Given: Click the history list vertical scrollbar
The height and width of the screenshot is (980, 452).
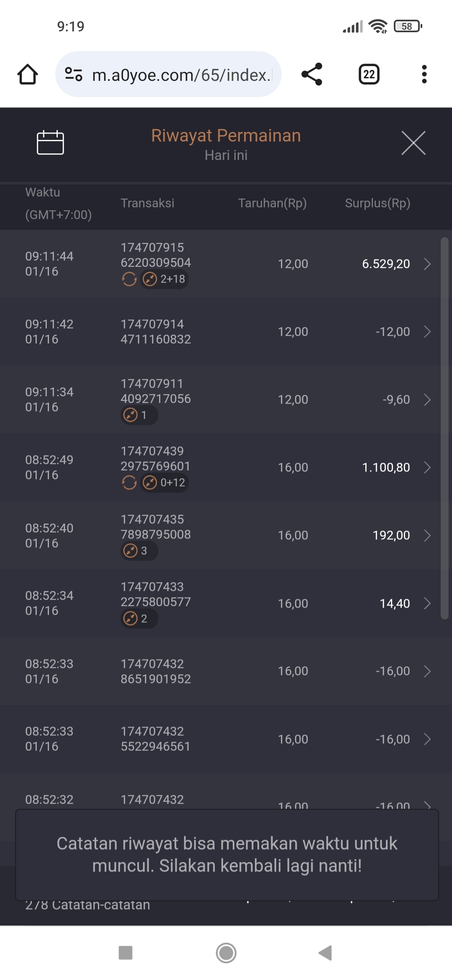Looking at the screenshot, I should [444, 427].
